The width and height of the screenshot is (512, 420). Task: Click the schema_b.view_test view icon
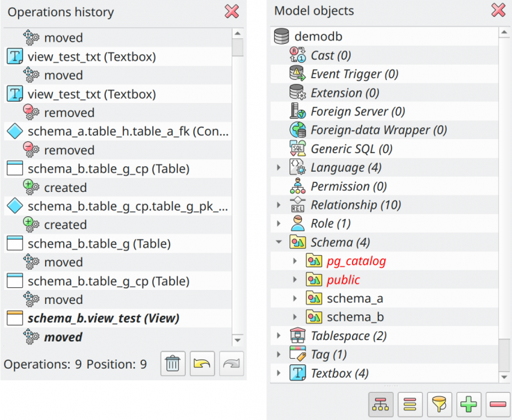point(15,318)
